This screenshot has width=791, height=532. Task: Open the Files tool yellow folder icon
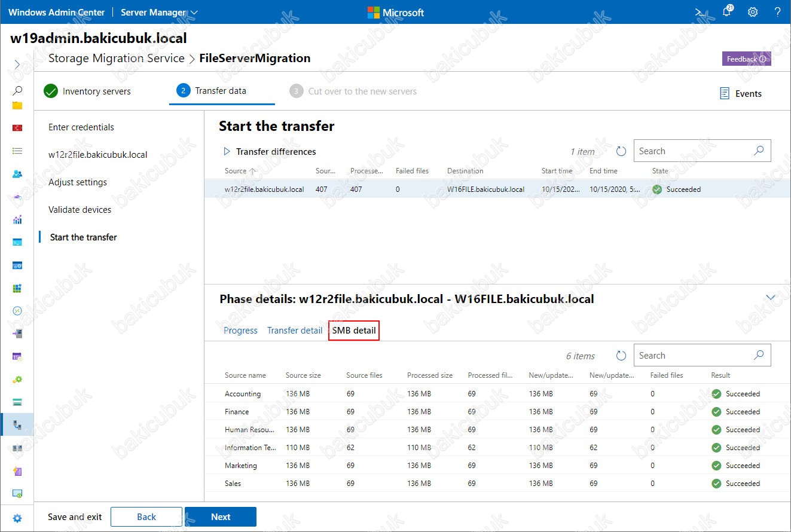pyautogui.click(x=17, y=105)
